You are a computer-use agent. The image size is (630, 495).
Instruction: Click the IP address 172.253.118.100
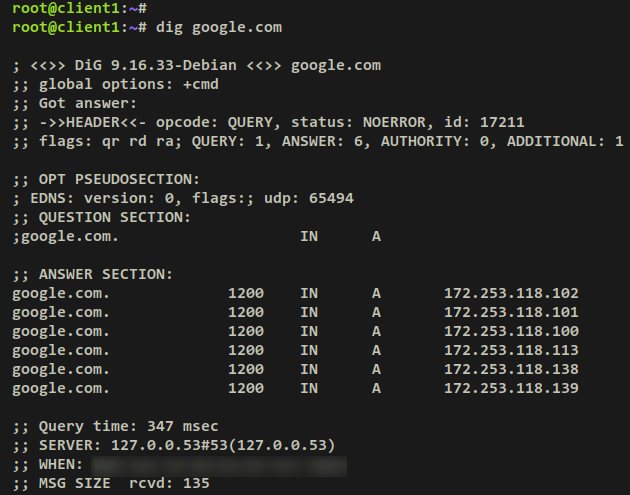click(511, 331)
